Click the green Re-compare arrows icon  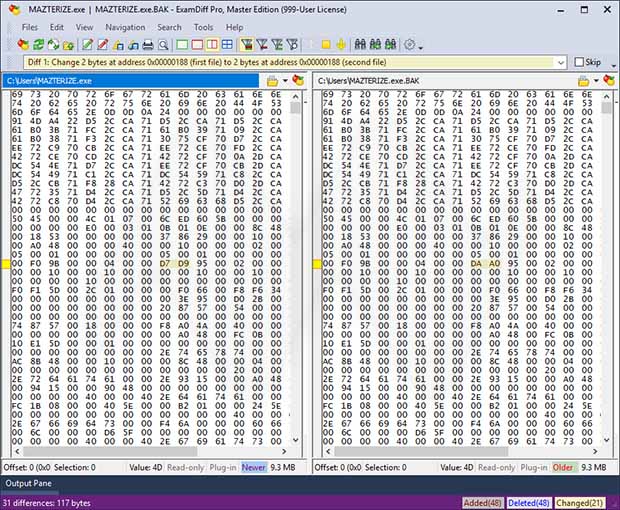[x=38, y=45]
